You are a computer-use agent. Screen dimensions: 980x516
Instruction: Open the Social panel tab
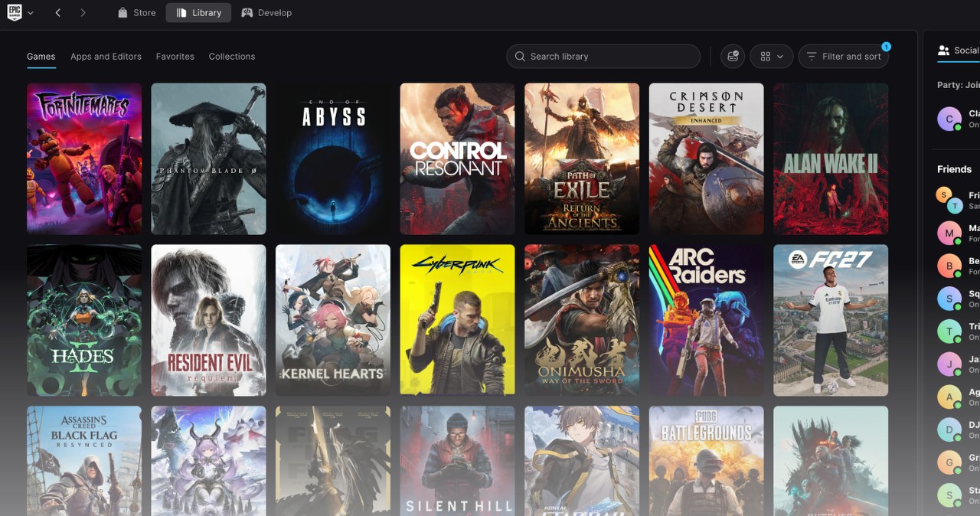coord(959,51)
